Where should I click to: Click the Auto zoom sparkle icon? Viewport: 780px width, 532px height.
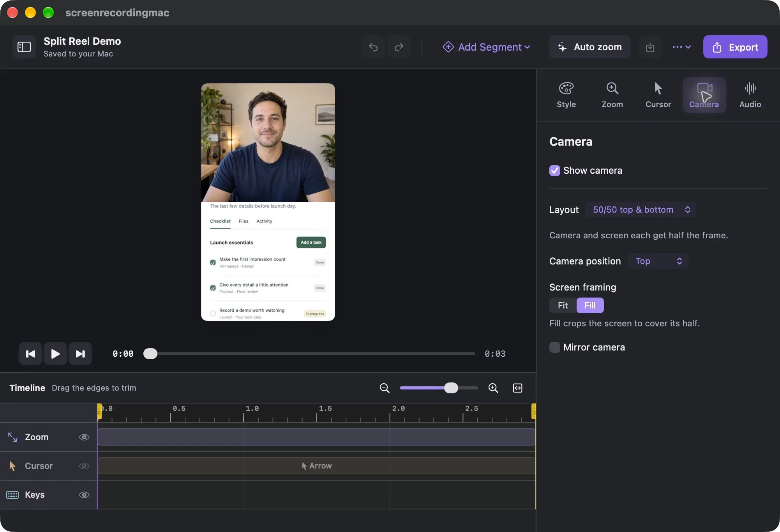[x=562, y=47]
